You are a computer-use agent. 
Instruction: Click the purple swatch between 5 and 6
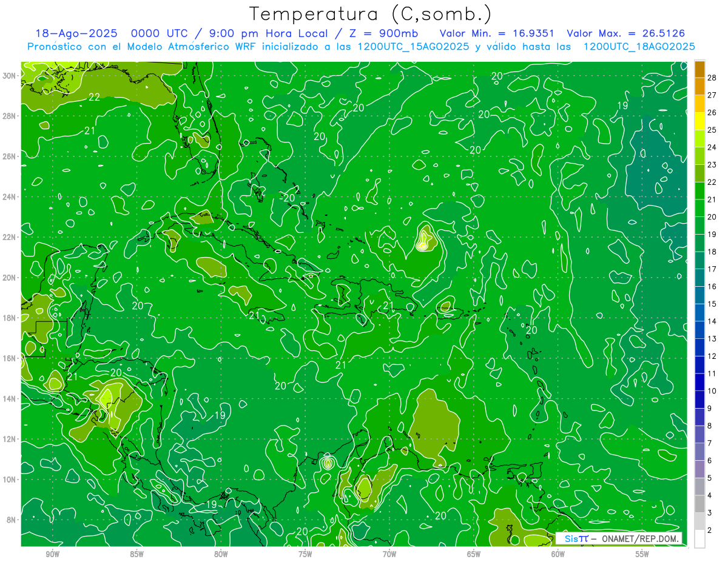coord(699,469)
